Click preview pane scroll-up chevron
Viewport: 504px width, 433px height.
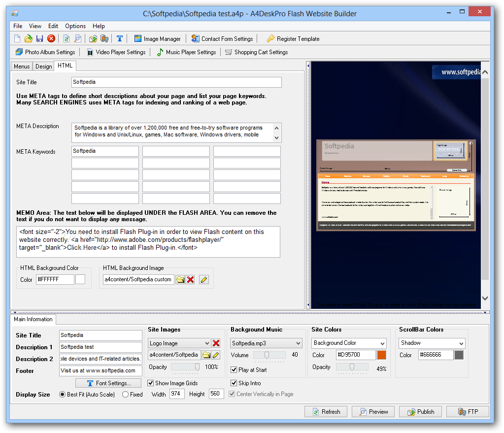[x=485, y=72]
